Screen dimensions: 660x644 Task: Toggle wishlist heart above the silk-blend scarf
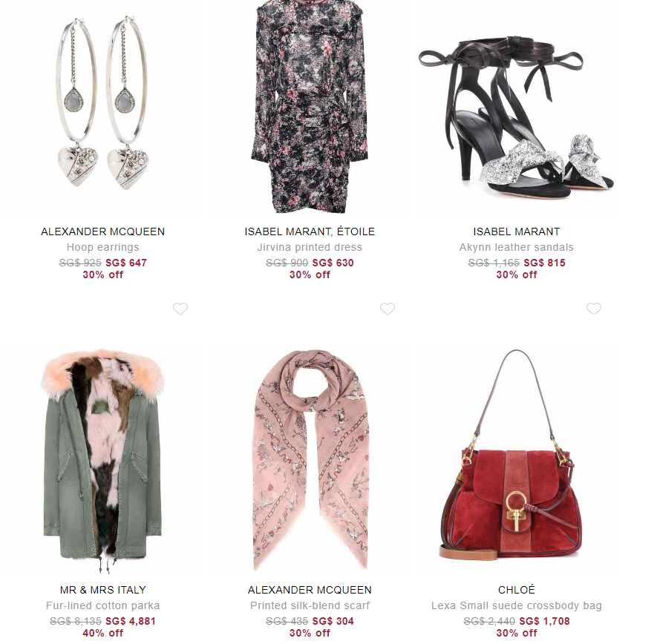click(x=388, y=309)
